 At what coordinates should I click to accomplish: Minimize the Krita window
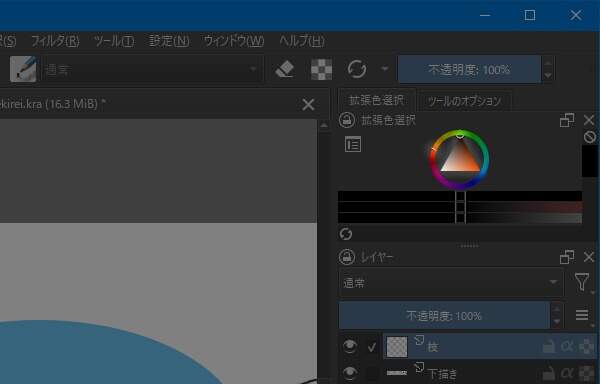485,15
